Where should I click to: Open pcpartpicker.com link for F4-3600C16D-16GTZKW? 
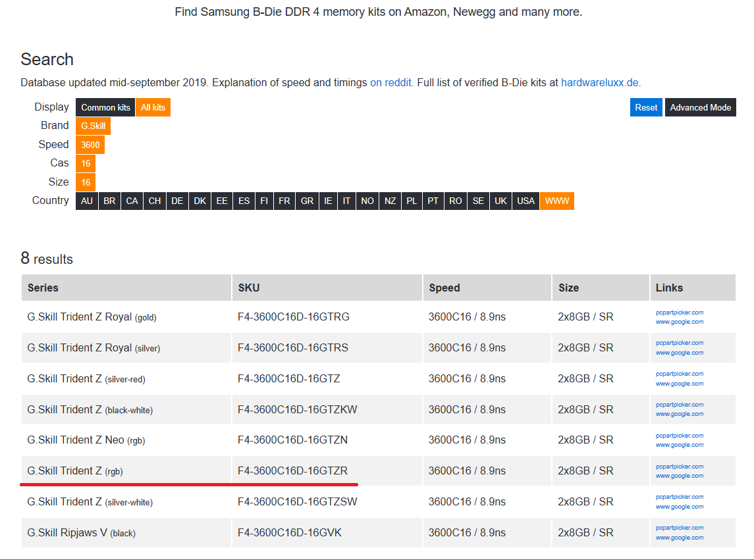point(680,405)
